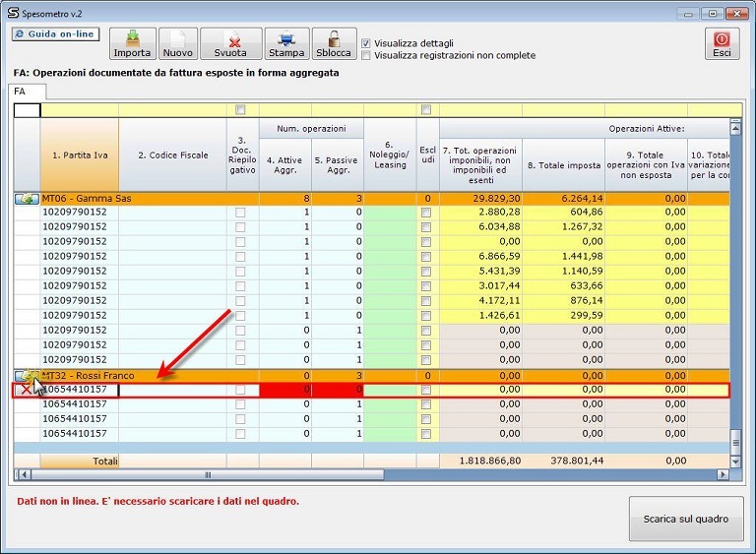Click the group total 29.829,30

point(480,199)
